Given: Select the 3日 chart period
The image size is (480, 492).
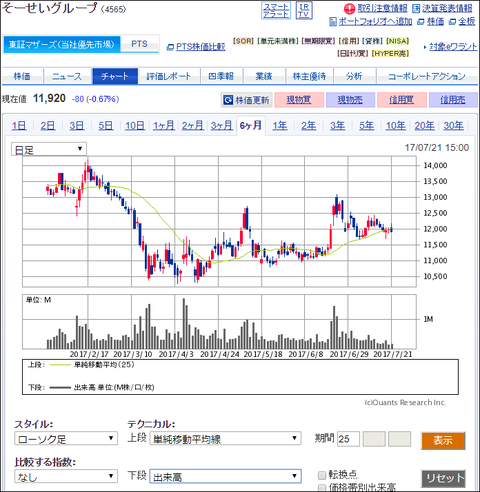Looking at the screenshot, I should (x=77, y=126).
